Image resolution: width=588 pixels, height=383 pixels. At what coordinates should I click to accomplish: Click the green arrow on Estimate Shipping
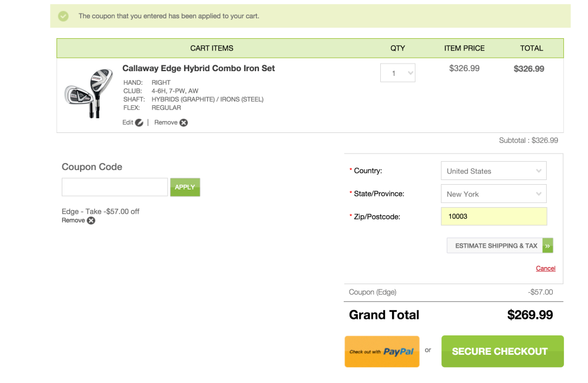(x=548, y=246)
